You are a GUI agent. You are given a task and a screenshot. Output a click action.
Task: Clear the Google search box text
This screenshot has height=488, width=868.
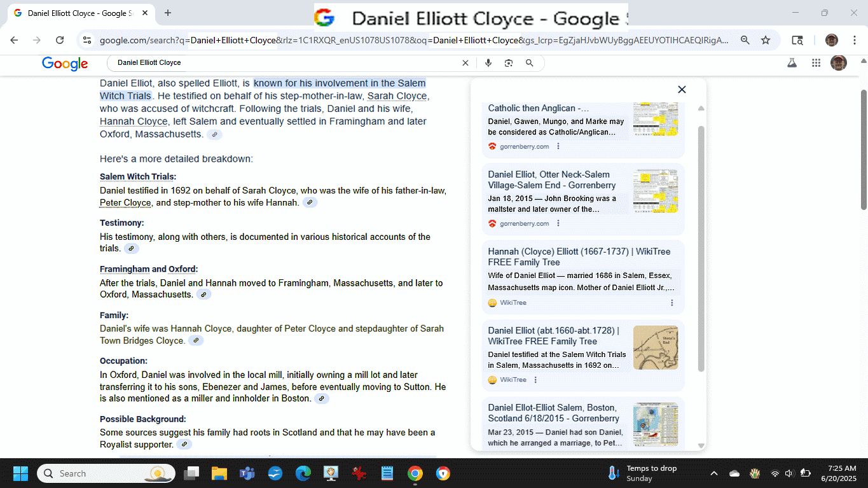[465, 63]
